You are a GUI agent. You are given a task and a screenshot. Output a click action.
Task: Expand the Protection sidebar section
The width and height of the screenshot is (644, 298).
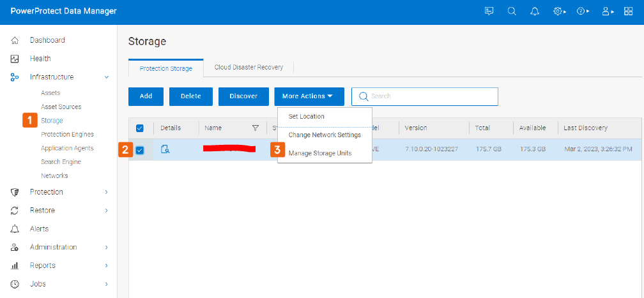tap(106, 192)
